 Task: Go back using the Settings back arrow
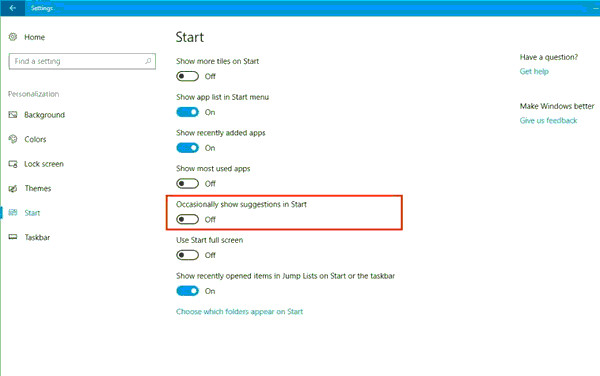click(x=13, y=8)
